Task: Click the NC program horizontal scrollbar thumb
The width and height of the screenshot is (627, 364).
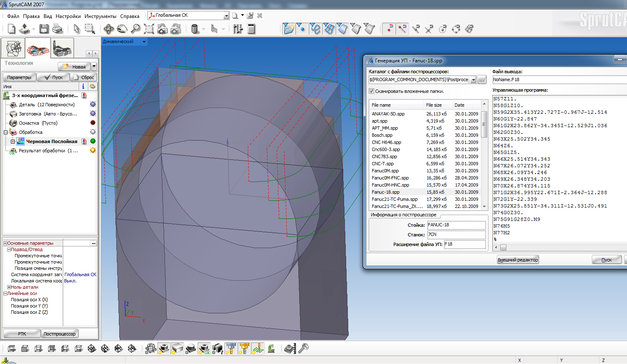Action: click(503, 247)
